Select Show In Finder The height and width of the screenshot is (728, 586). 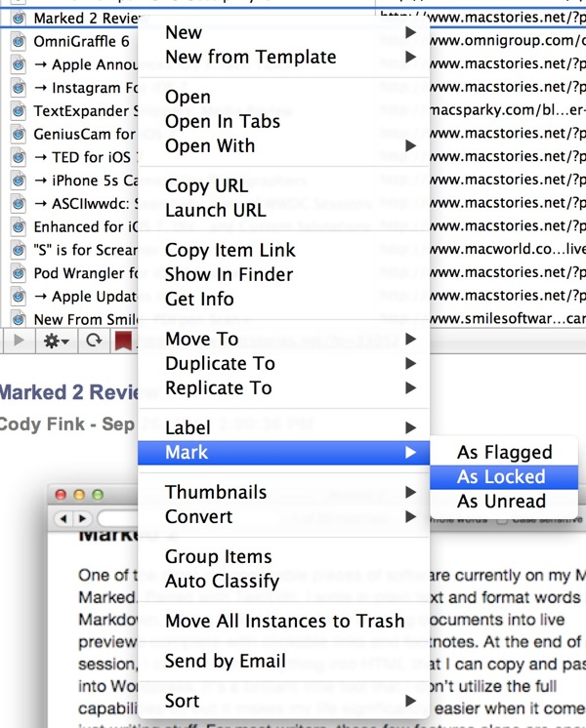point(283,275)
